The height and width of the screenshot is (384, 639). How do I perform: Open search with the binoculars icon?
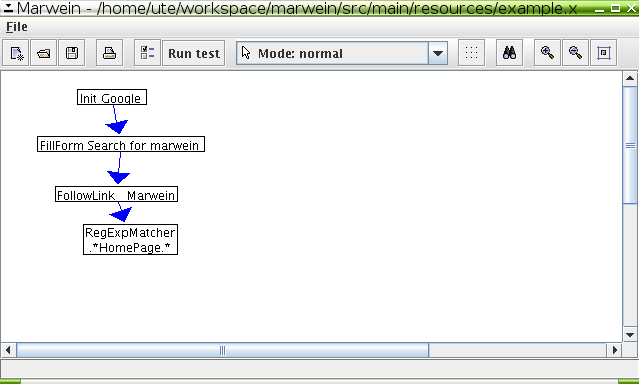pyautogui.click(x=509, y=53)
